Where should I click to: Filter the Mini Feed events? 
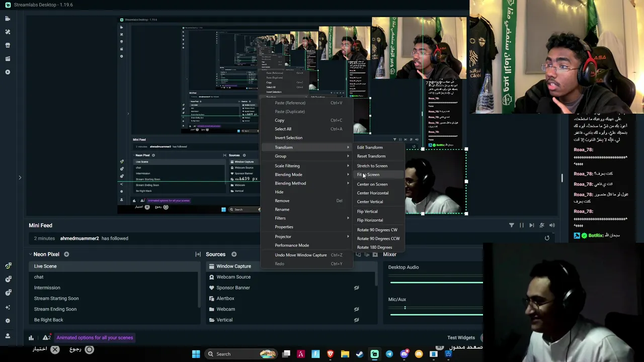pos(512,225)
